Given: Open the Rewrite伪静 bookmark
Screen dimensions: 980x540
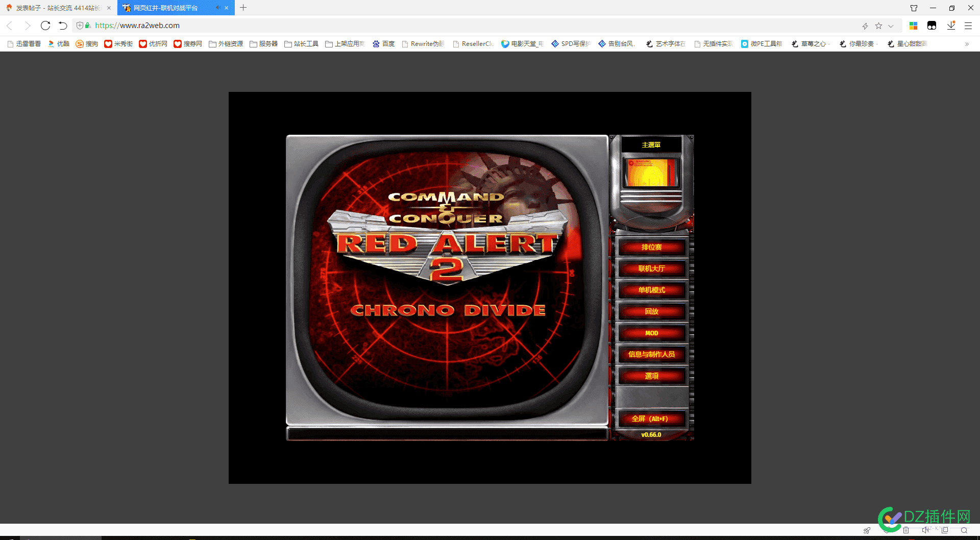Looking at the screenshot, I should coord(423,44).
